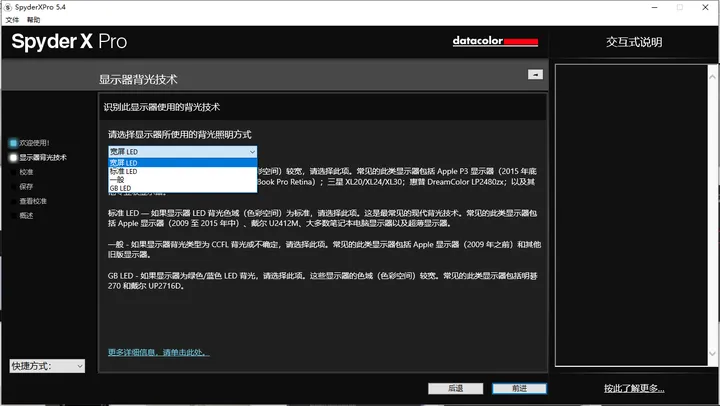The height and width of the screenshot is (406, 720).
Task: Click the GB LED description paragraph
Action: 322,281
